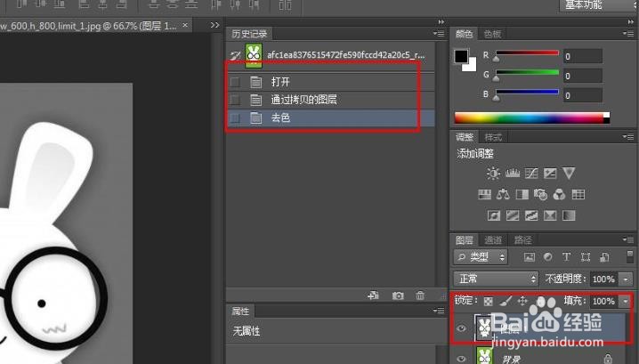Filter layers by pixel layers icon

click(529, 257)
